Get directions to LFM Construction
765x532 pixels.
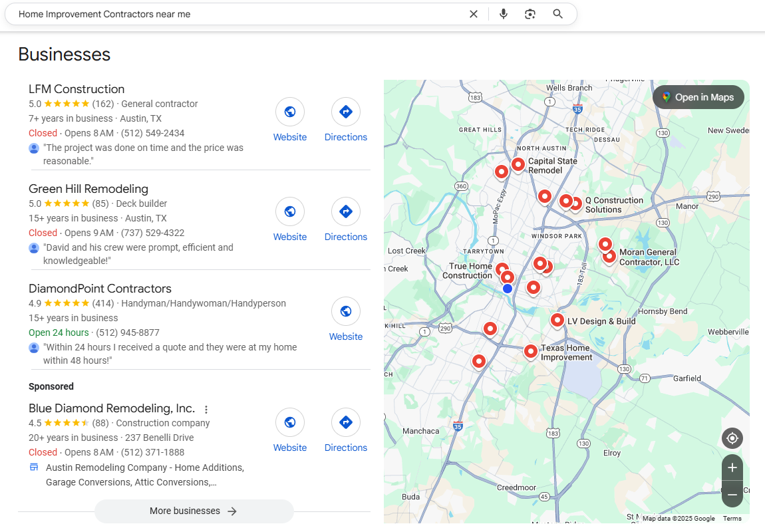coord(346,112)
